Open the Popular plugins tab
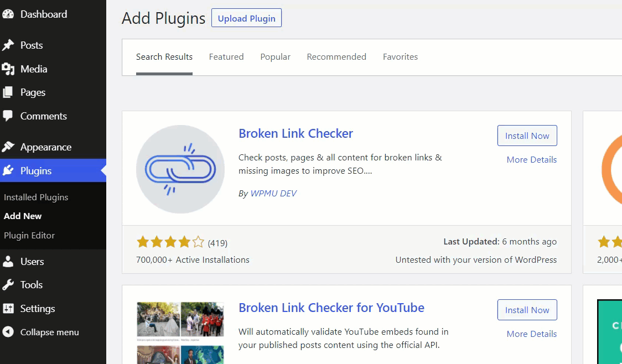622x364 pixels. pos(275,56)
